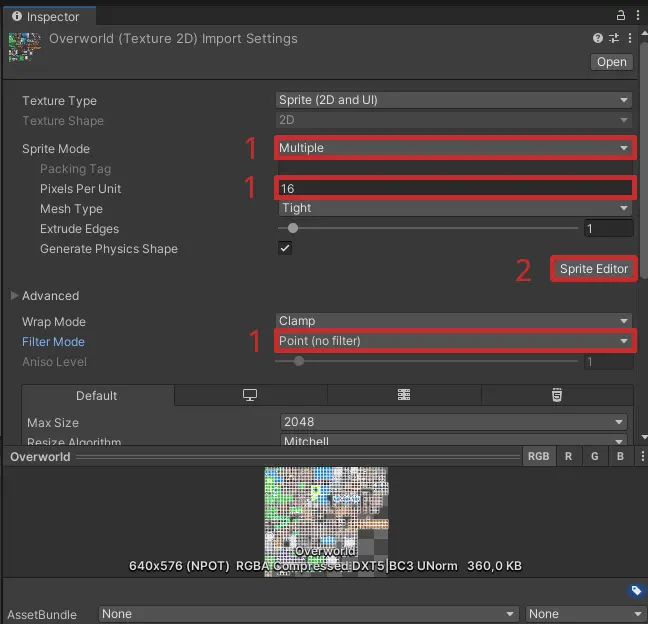Open the Inspector tab options menu
648x624 pixels.
click(x=638, y=16)
